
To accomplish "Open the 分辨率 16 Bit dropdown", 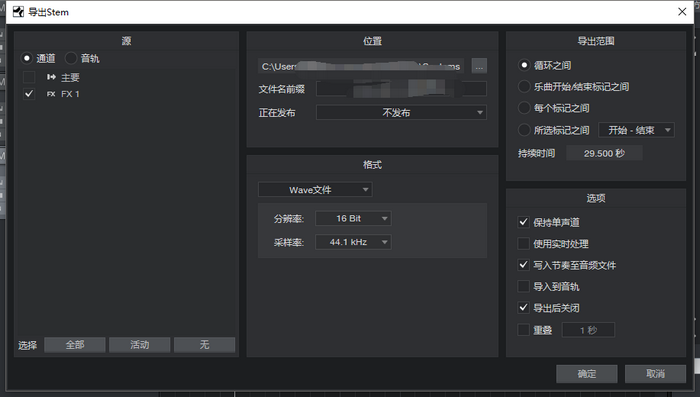I will (353, 218).
